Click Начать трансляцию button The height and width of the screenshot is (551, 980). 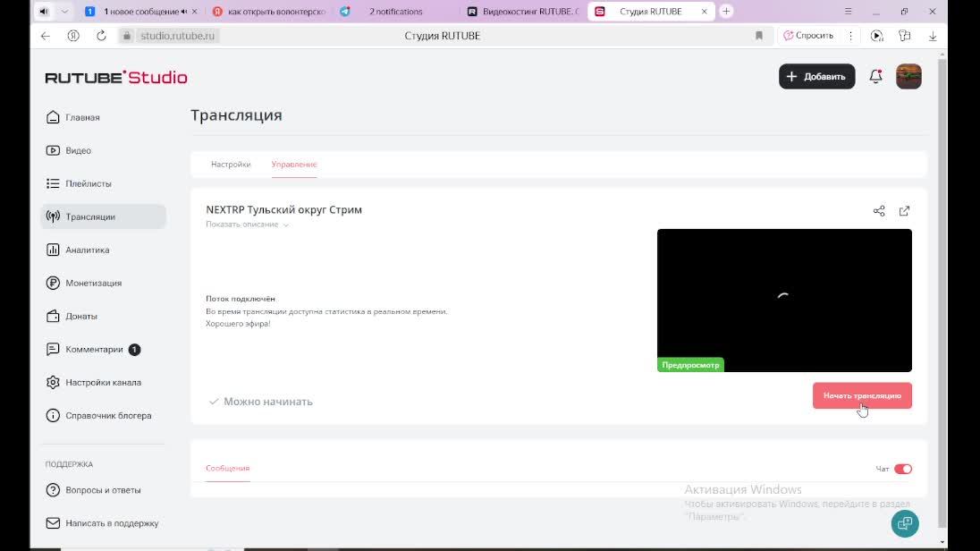coord(862,396)
